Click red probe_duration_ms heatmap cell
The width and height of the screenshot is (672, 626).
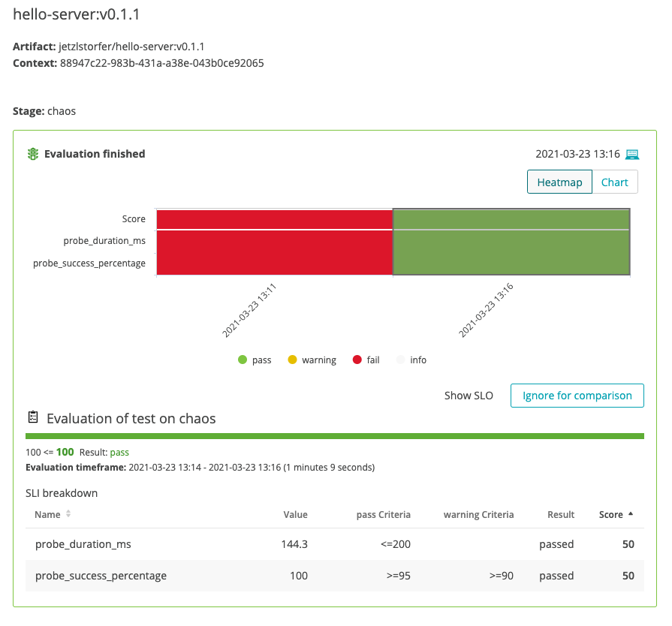click(275, 241)
